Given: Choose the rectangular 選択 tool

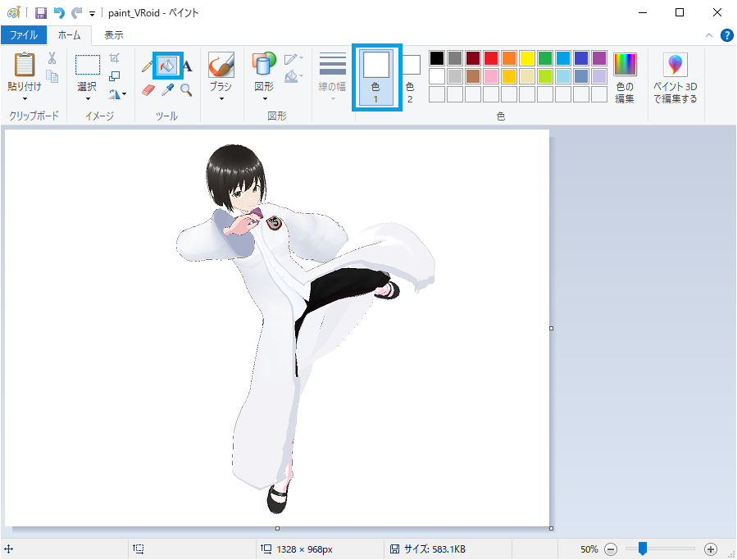Looking at the screenshot, I should pos(88,65).
